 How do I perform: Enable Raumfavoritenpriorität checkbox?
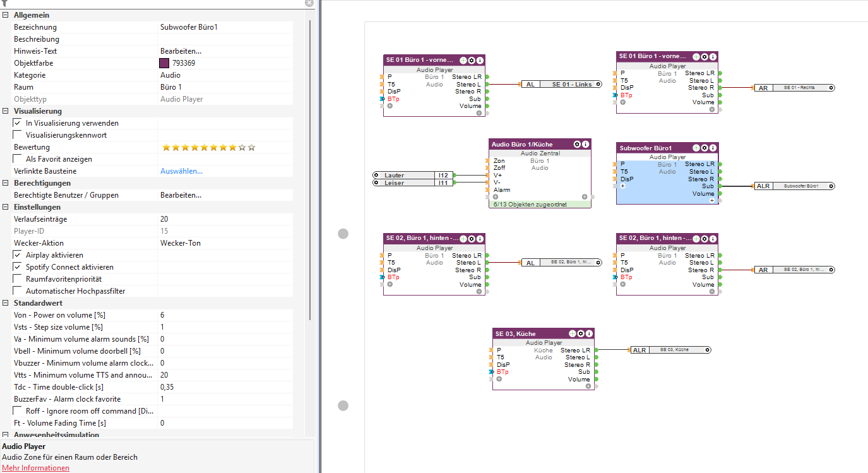pos(18,279)
